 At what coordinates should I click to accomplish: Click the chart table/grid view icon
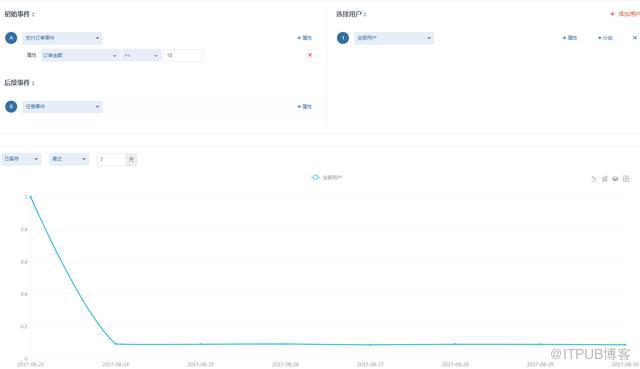pyautogui.click(x=626, y=179)
